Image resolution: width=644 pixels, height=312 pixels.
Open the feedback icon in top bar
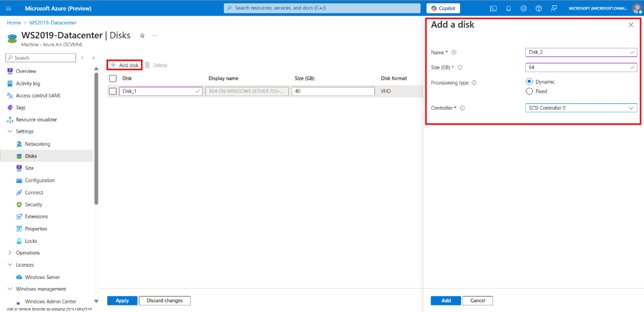[554, 9]
